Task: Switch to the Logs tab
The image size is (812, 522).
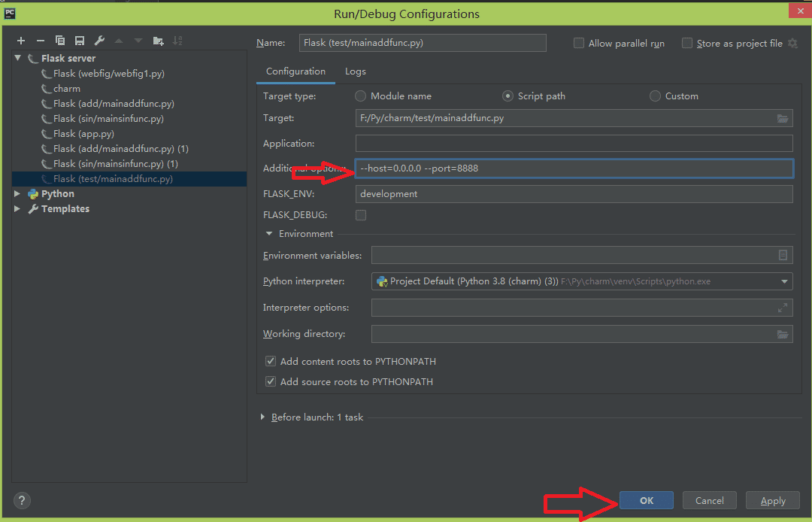Action: (x=356, y=71)
